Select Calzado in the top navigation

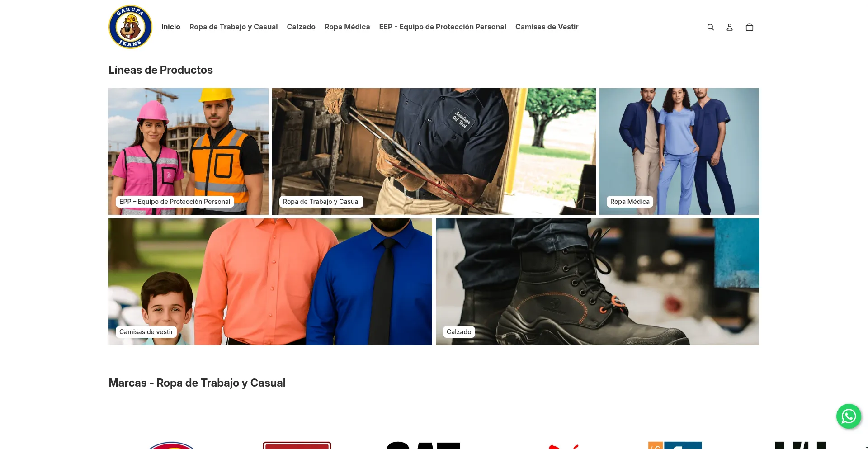(x=301, y=27)
